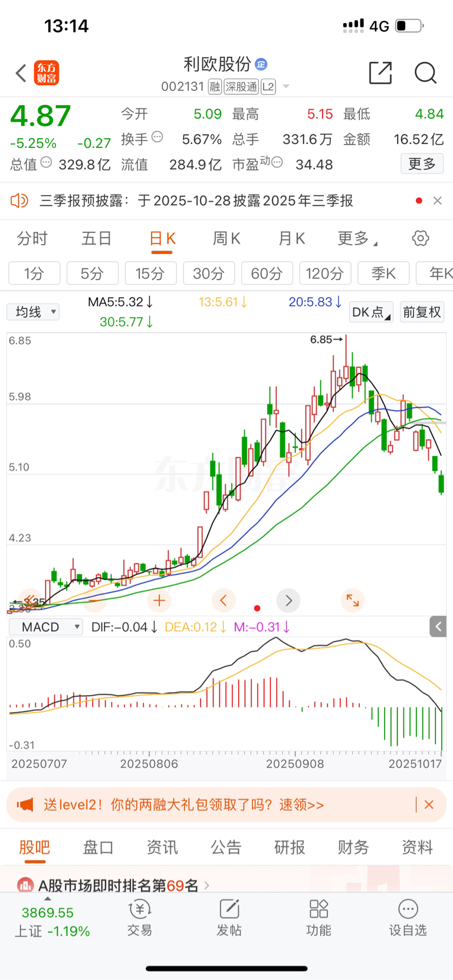453x980 pixels.
Task: Dismiss the 三季报 notice bar
Action: click(438, 200)
